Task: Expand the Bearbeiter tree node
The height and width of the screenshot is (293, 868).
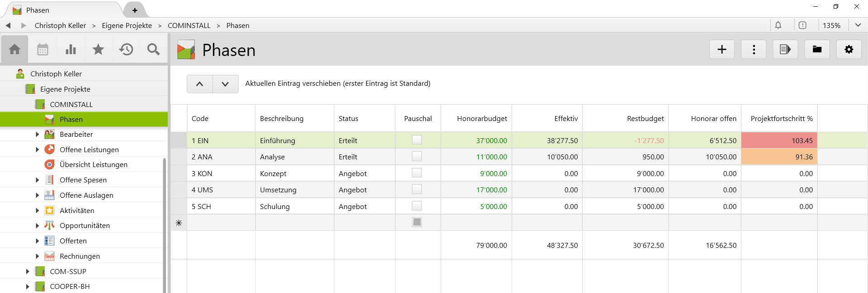Action: pyautogui.click(x=37, y=135)
